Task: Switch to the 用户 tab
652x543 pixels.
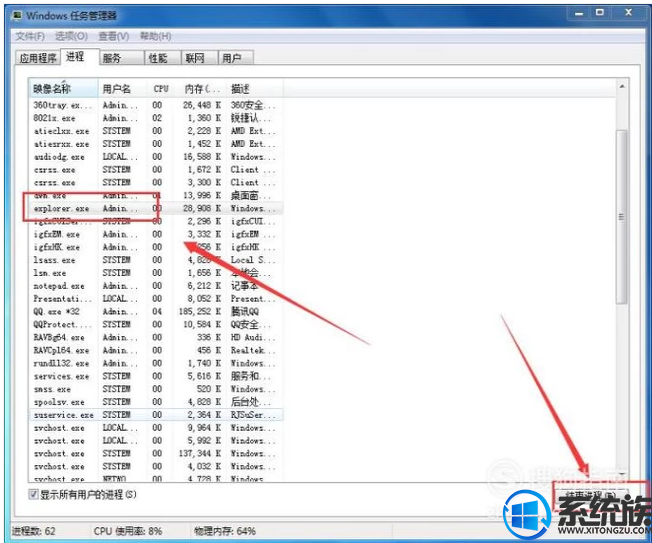Action: click(x=236, y=58)
